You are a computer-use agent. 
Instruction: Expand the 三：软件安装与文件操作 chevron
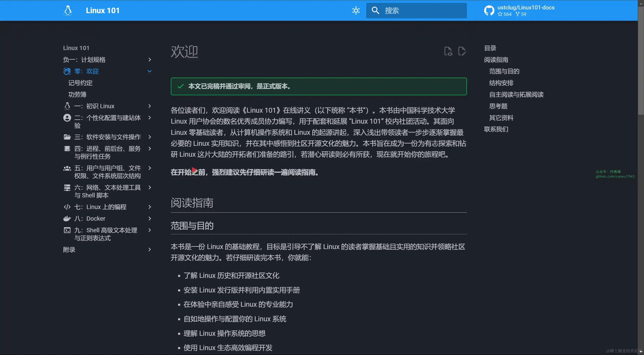coord(150,137)
